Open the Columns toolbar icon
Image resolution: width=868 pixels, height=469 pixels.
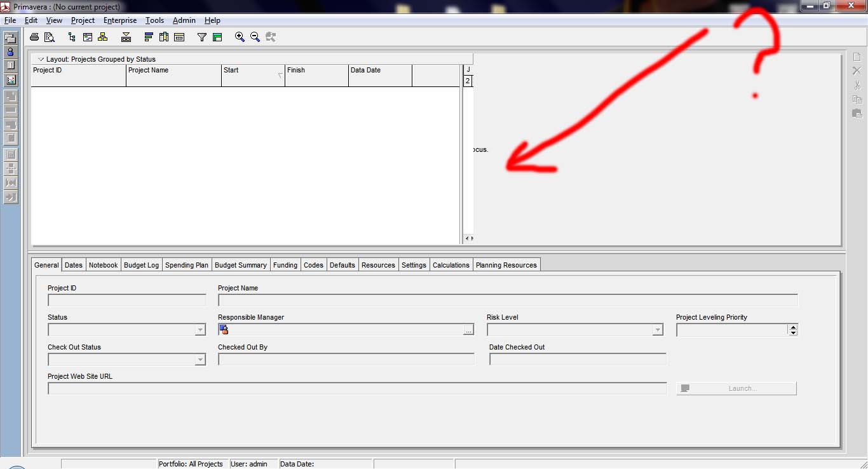164,37
